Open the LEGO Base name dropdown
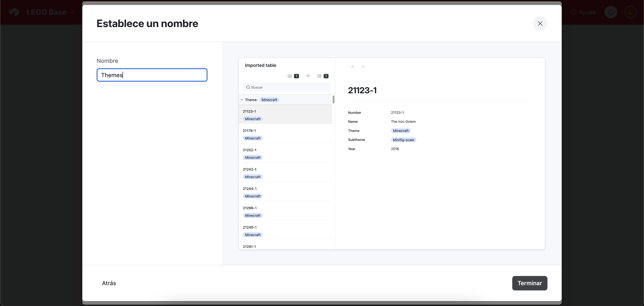This screenshot has height=306, width=644. (x=50, y=12)
